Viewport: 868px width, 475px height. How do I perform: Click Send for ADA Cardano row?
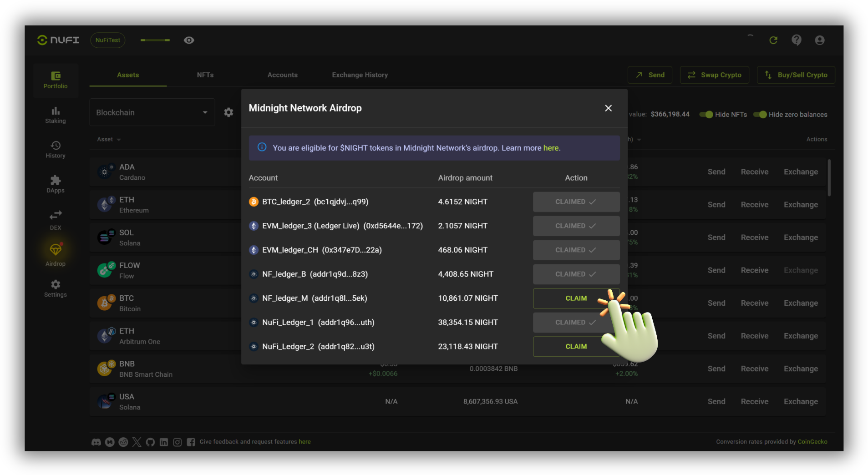pos(716,172)
